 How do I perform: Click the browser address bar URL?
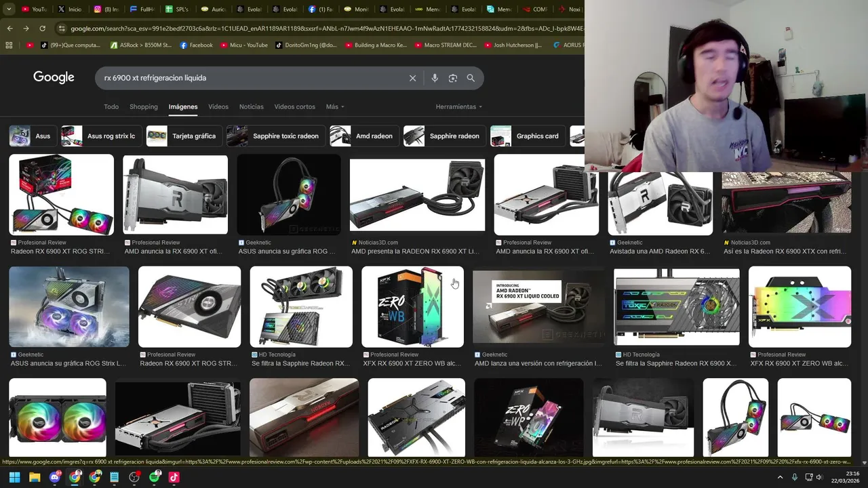[325, 28]
